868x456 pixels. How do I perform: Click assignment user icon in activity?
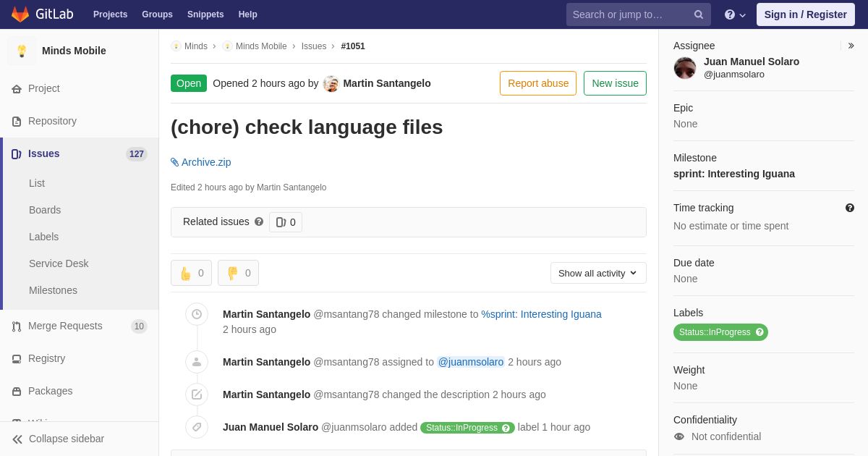tap(197, 362)
